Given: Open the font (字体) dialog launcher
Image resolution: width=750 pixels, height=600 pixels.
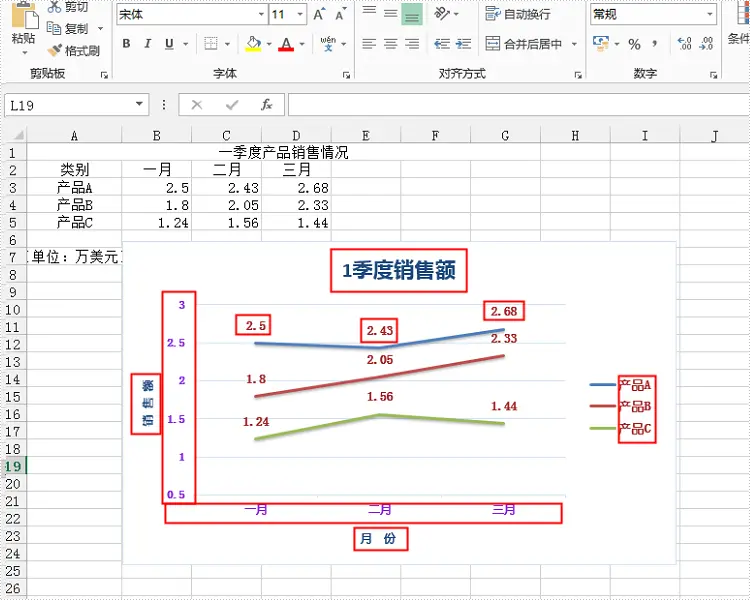Looking at the screenshot, I should click(347, 75).
